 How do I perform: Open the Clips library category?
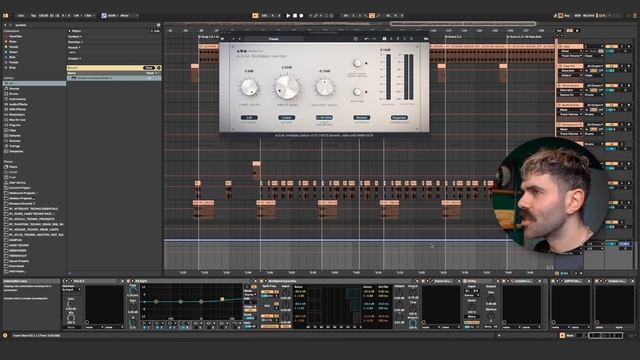pos(13,130)
